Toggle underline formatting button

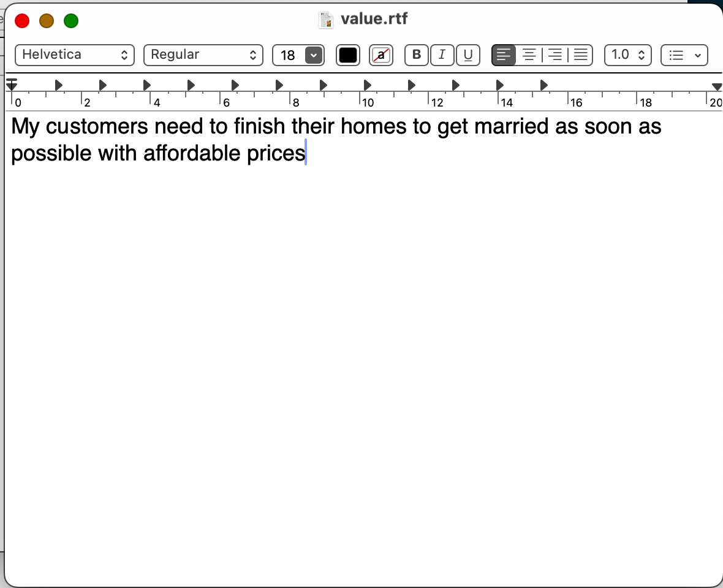(x=467, y=55)
